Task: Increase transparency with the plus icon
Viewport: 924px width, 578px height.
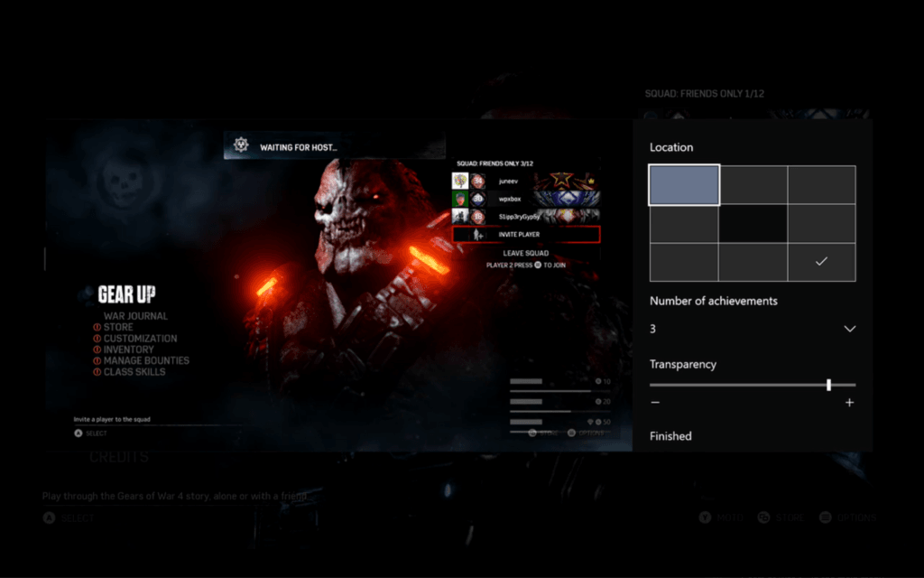Action: [x=849, y=402]
